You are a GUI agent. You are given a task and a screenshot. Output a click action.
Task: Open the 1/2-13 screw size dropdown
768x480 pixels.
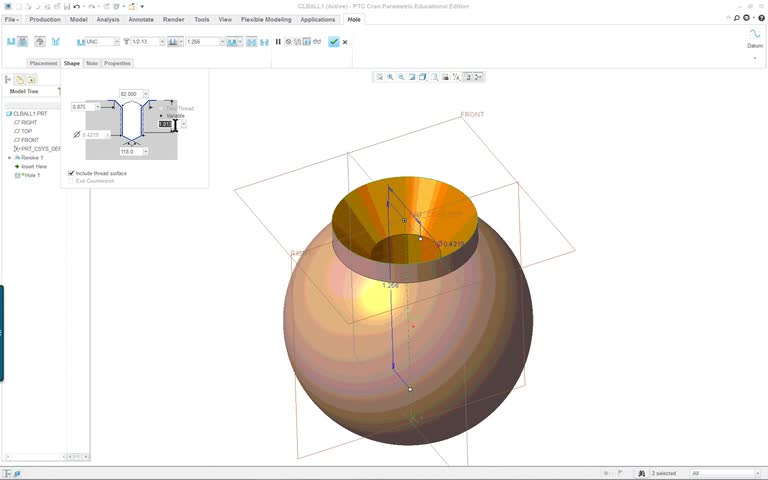[162, 42]
